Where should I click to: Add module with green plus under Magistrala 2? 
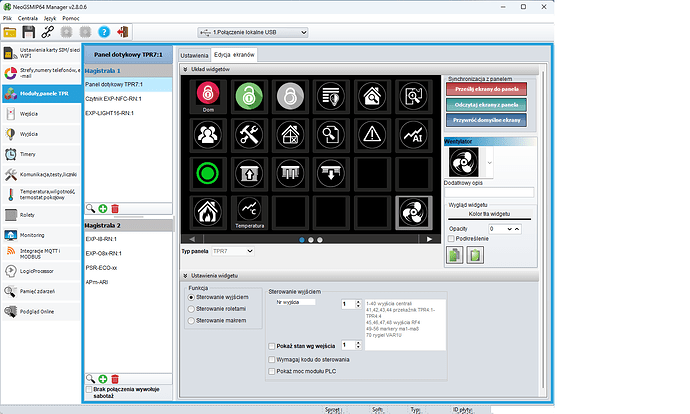[x=103, y=379]
